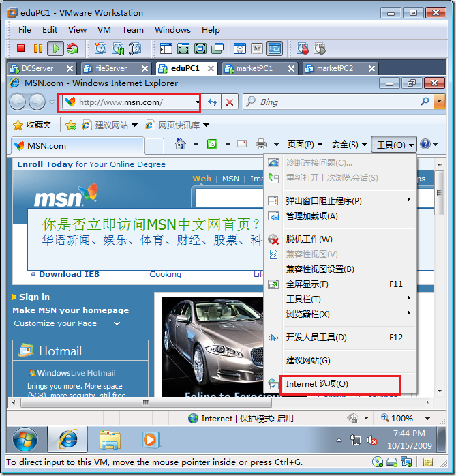Open the VMware VM menu
The width and height of the screenshot is (456, 476).
pyautogui.click(x=104, y=30)
